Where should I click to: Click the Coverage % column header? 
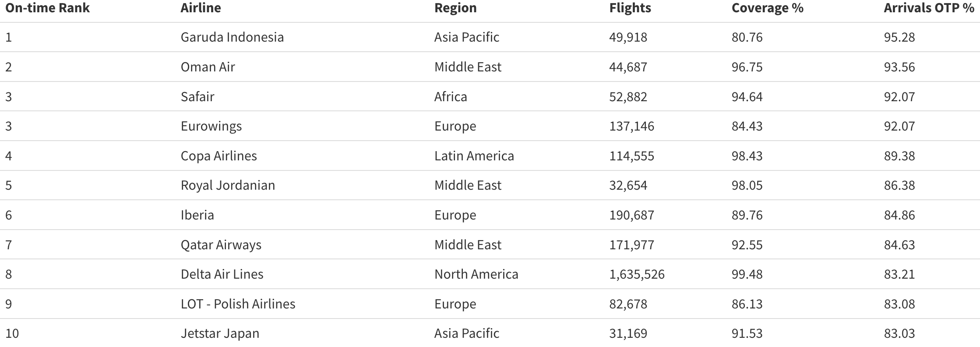[x=767, y=8]
